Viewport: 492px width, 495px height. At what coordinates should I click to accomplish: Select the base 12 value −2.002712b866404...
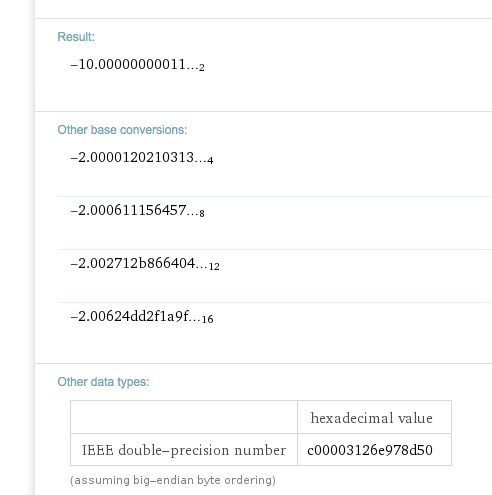(145, 264)
